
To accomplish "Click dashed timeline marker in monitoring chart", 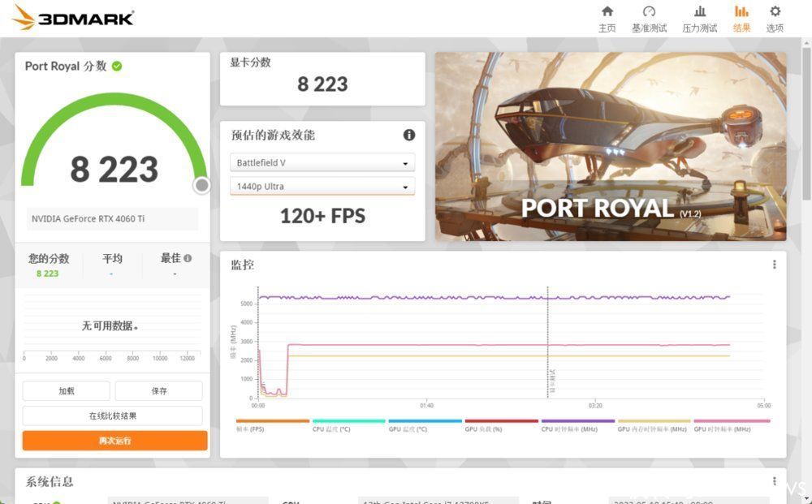I will point(547,342).
